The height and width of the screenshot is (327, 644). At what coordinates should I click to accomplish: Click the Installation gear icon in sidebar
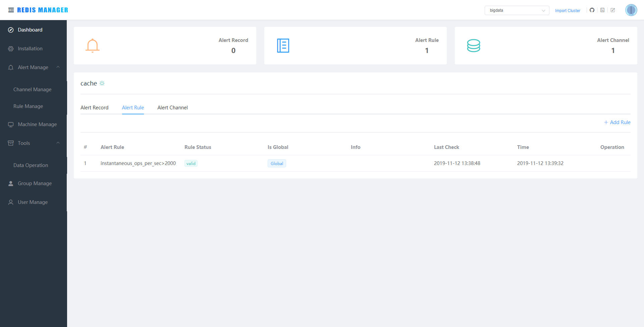tap(11, 49)
